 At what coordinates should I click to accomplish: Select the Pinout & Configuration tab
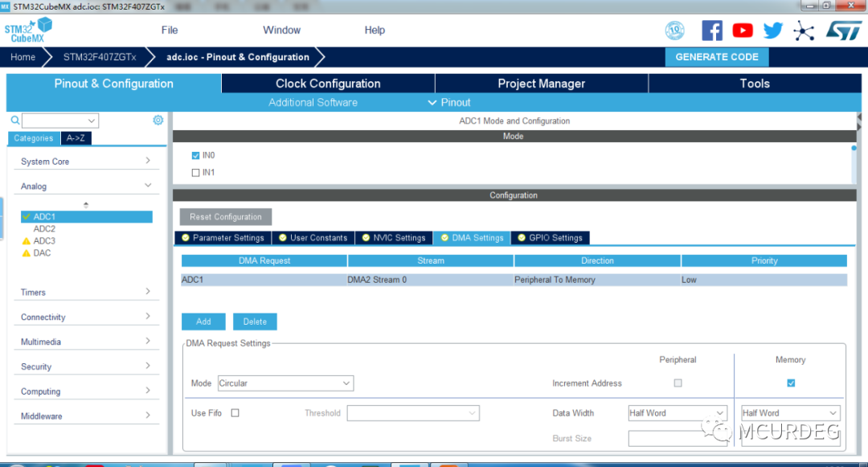(x=113, y=84)
